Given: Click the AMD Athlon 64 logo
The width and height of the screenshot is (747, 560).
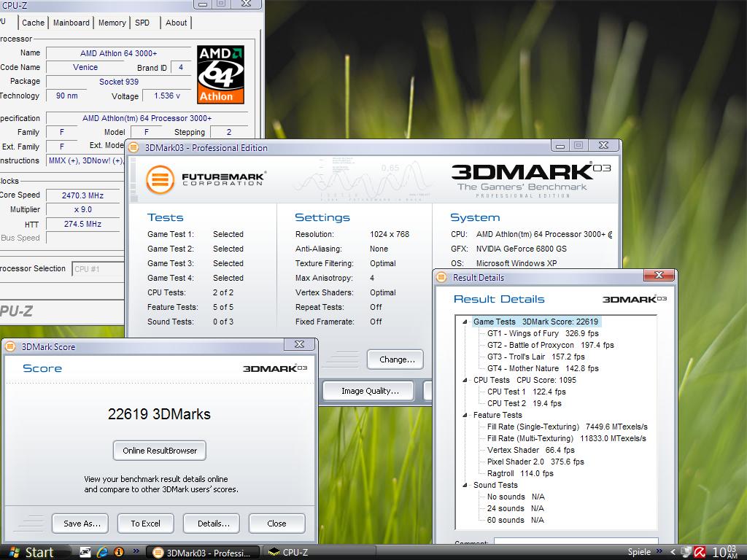Looking at the screenshot, I should [220, 74].
